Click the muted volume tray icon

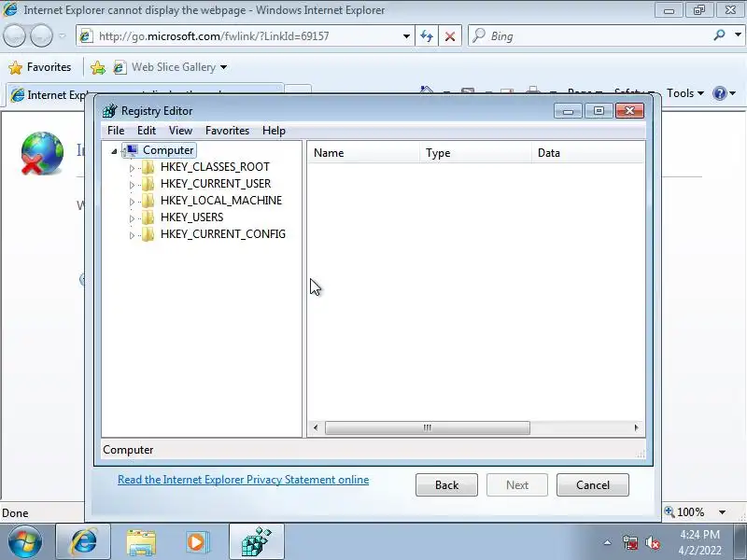[x=652, y=542]
